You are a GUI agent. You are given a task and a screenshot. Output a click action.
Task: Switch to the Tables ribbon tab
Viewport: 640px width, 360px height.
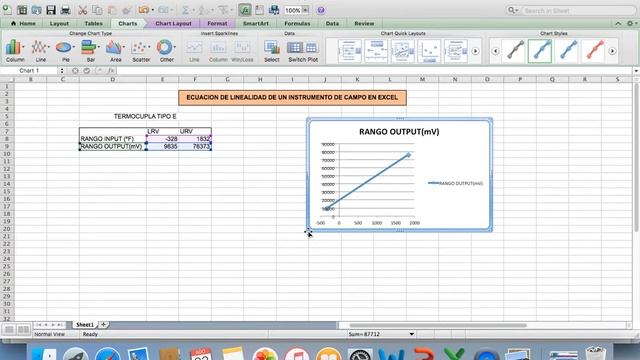[93, 24]
